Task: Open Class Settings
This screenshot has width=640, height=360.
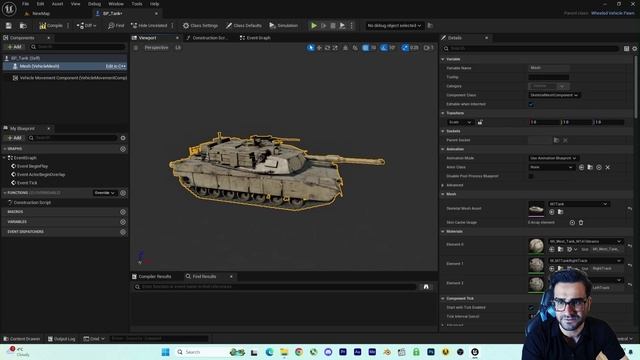Action: (200, 26)
